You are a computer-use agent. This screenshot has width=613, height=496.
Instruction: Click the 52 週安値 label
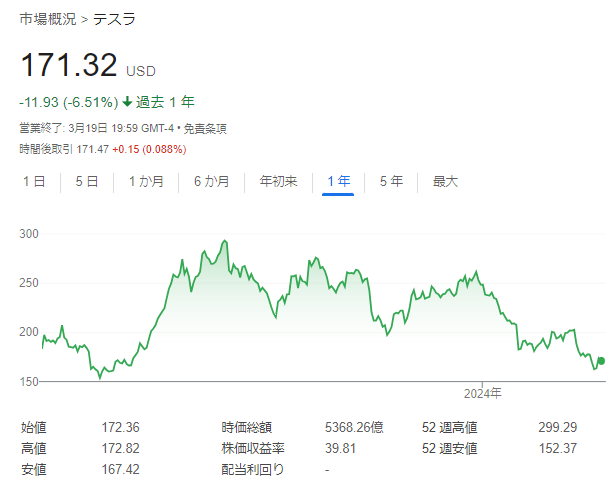click(x=450, y=448)
